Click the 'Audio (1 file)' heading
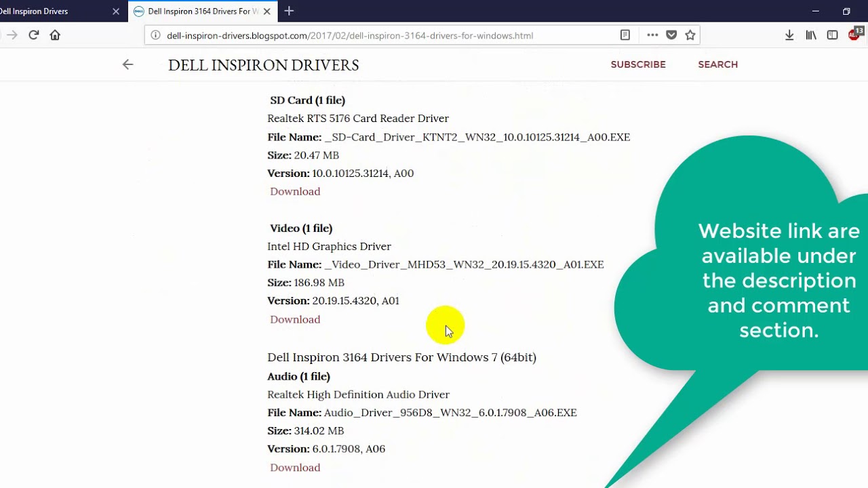The height and width of the screenshot is (488, 868). 299,376
